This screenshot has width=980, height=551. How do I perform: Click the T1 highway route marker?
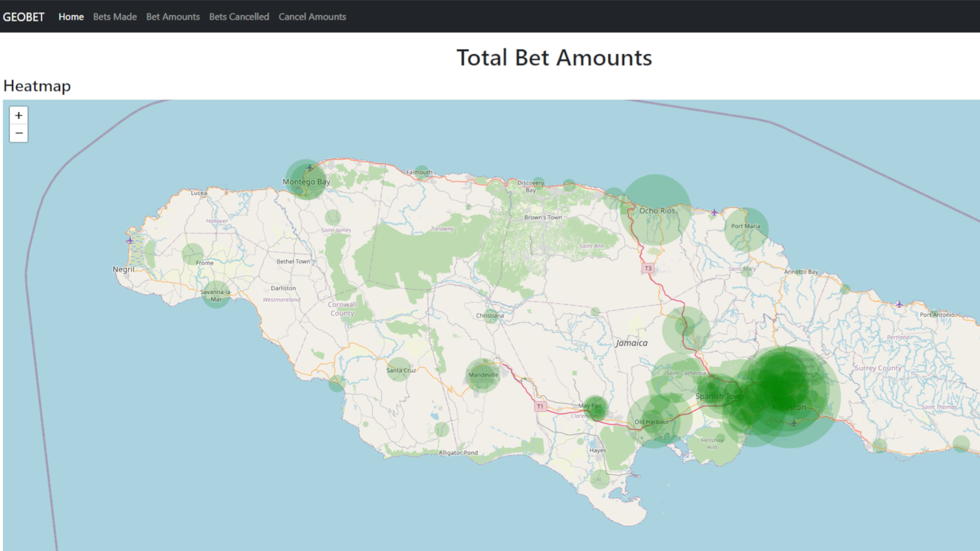pyautogui.click(x=540, y=406)
